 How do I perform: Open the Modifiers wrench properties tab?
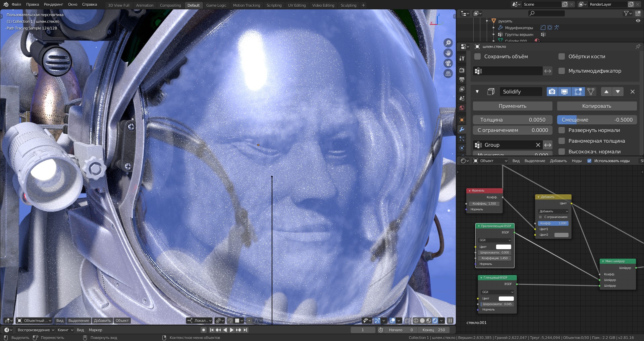pos(462,130)
